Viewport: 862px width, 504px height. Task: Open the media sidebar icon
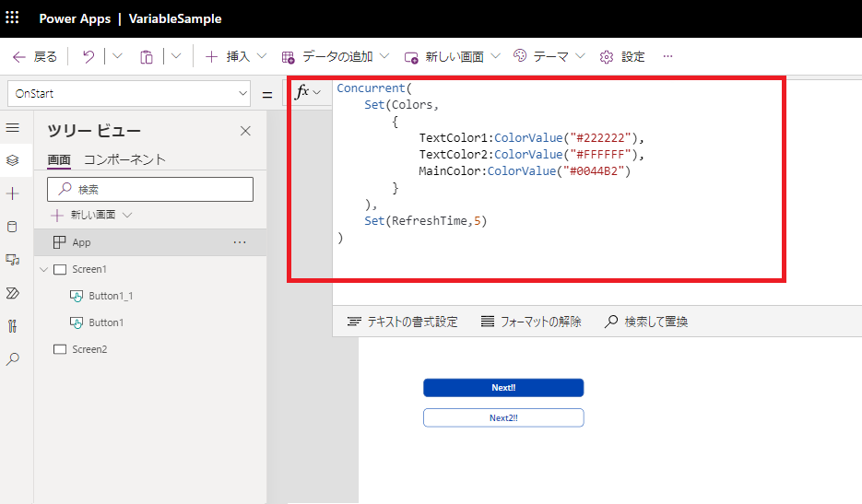(x=13, y=260)
